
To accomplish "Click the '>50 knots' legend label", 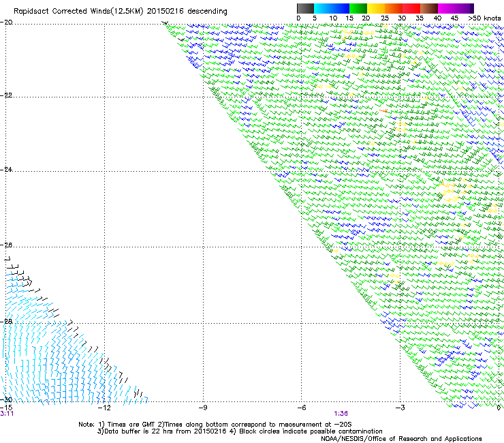I will click(484, 18).
